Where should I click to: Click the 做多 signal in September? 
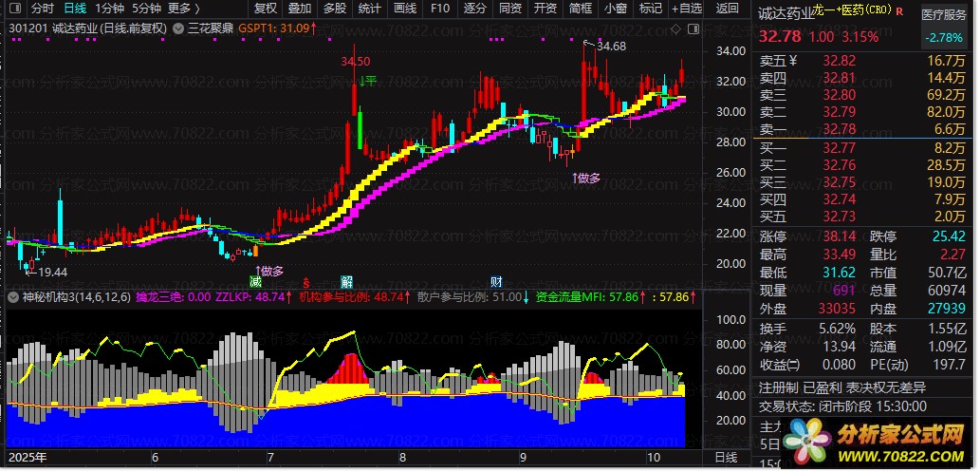586,179
